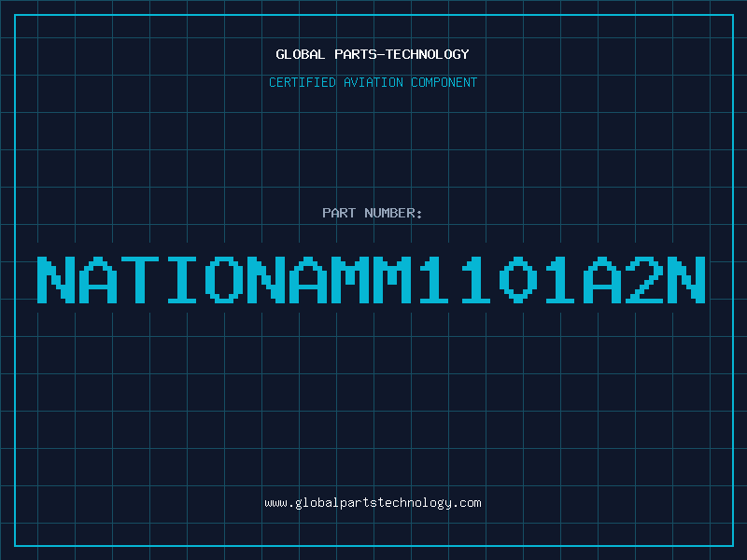747x560 pixels.
Task: Select the part number NATIONAMM1101A2N
Action: point(372,280)
